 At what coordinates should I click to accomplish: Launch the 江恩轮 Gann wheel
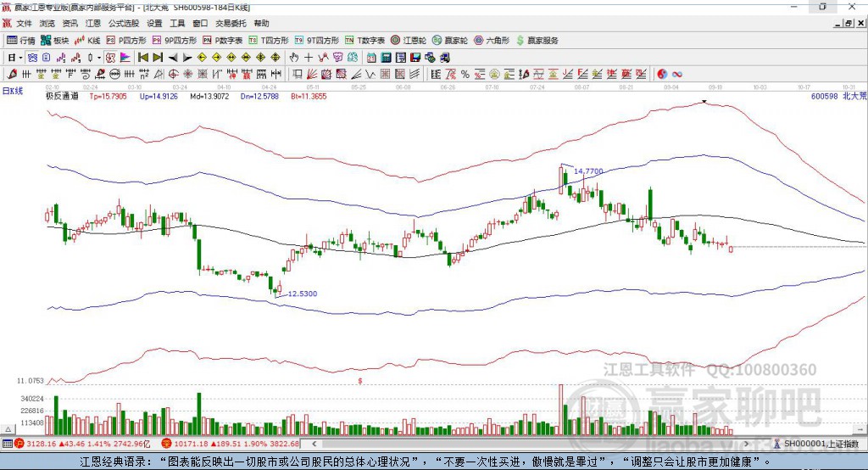(409, 41)
